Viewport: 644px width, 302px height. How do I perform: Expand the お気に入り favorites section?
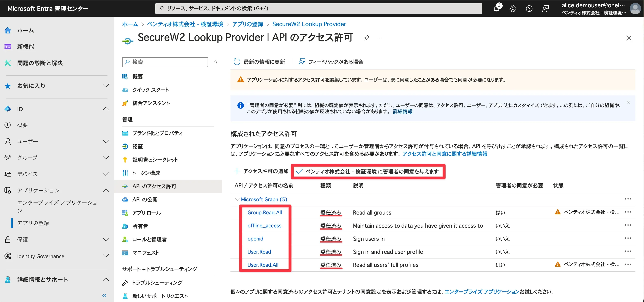106,86
